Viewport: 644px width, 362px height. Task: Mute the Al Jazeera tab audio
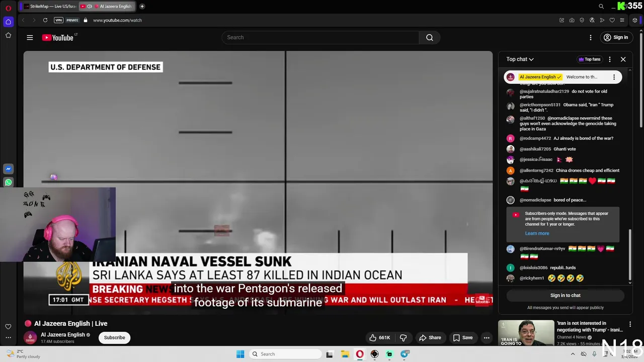tap(90, 7)
